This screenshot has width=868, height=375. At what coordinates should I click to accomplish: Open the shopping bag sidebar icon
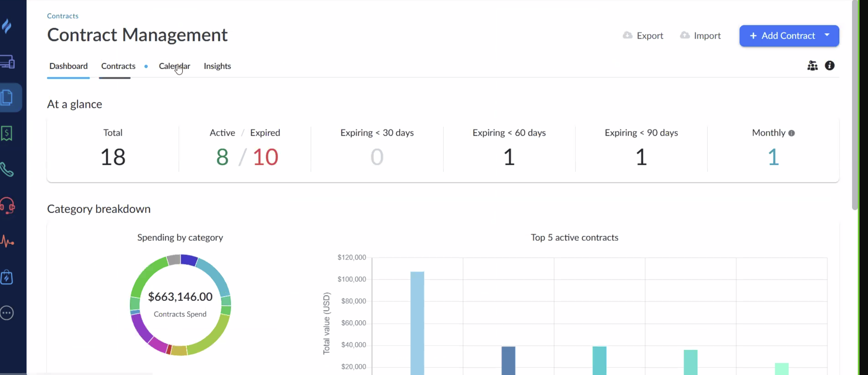[x=7, y=277]
